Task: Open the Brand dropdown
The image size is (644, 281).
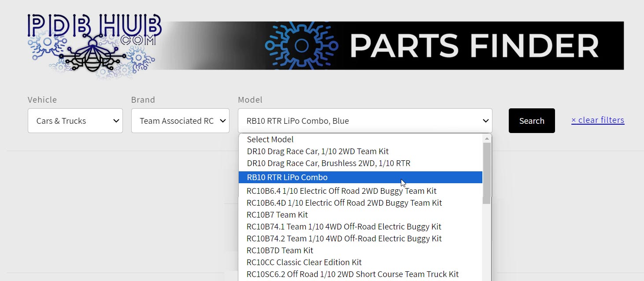Action: pyautogui.click(x=180, y=120)
